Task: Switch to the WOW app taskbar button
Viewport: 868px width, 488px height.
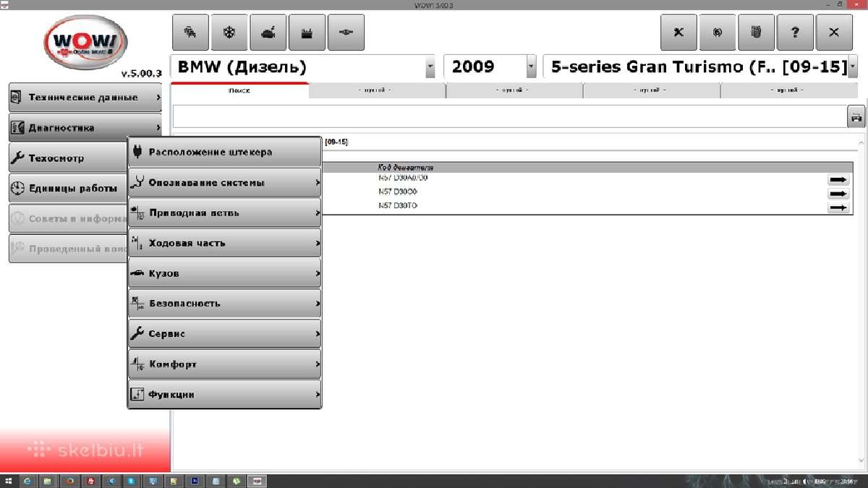Action: [x=257, y=481]
